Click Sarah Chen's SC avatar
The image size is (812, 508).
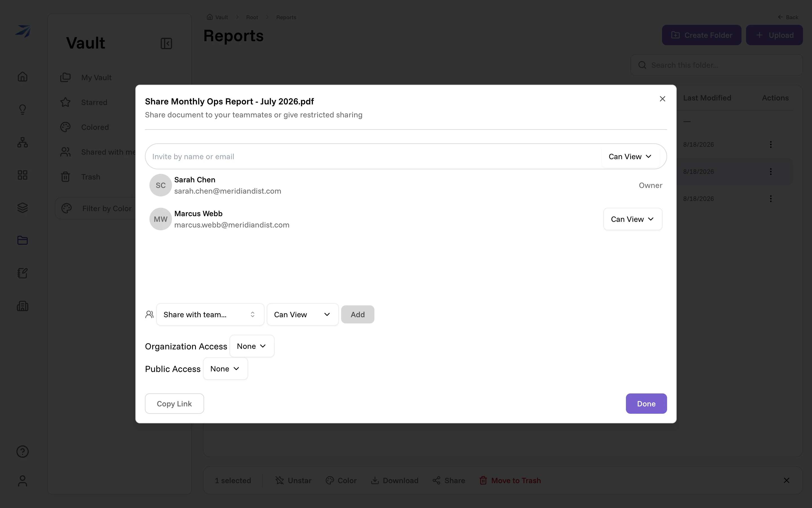click(x=160, y=185)
